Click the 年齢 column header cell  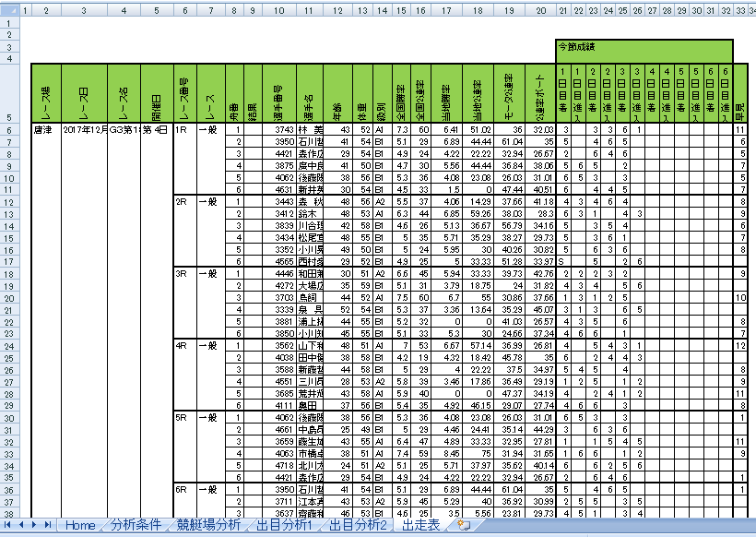[338, 93]
